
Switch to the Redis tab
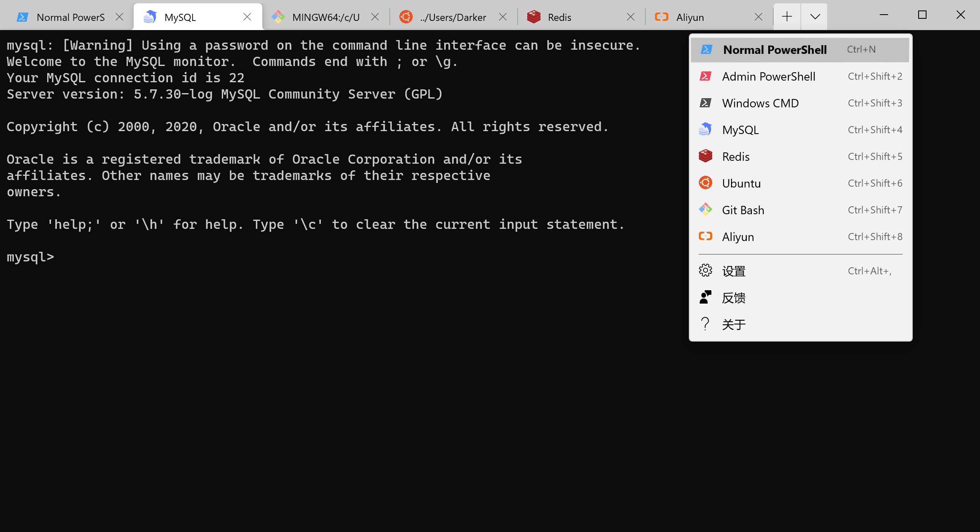[x=559, y=17]
